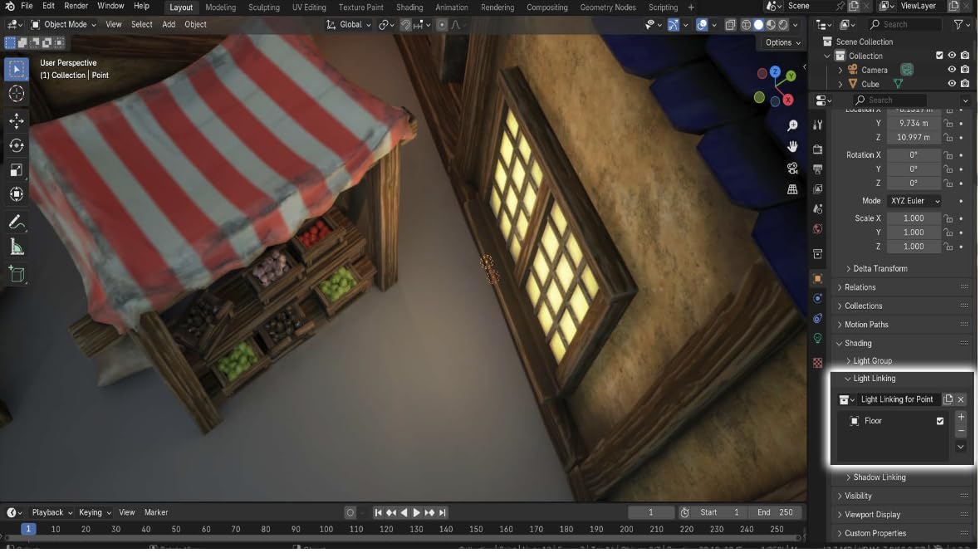
Task: Hide Camera with its eye icon
Action: click(x=953, y=70)
